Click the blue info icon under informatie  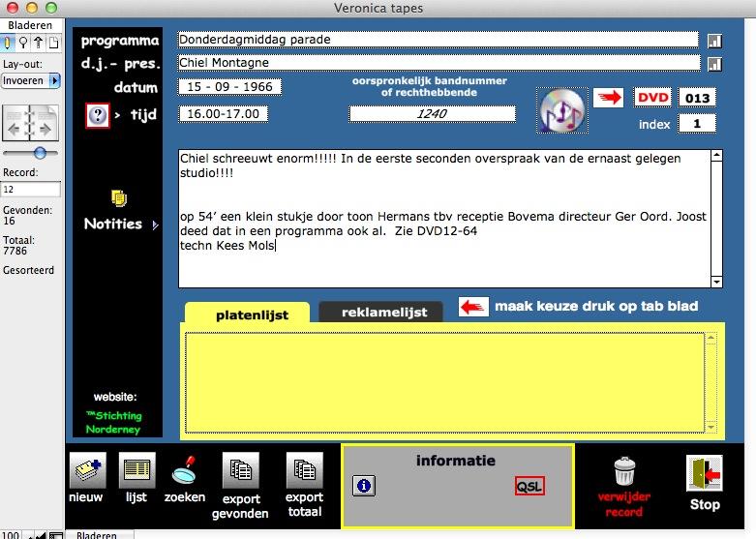coord(364,486)
